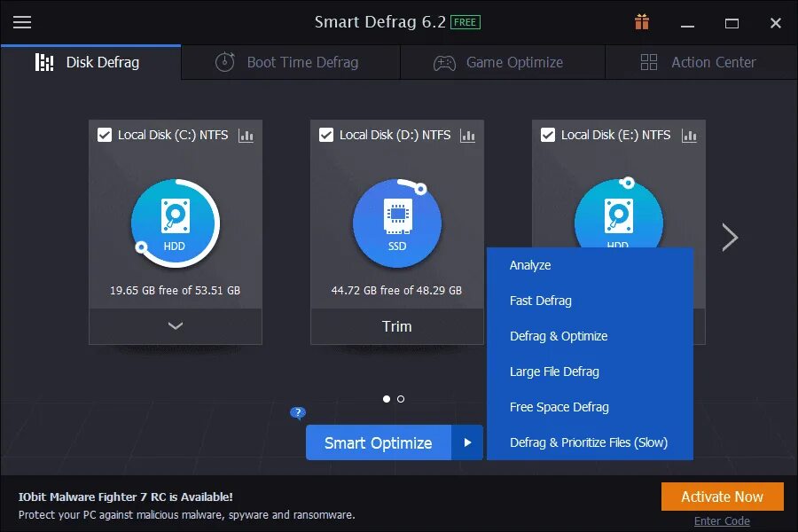Expand options chevron under Local Disk (C:)
Screen dimensions: 798x532
pos(176,326)
